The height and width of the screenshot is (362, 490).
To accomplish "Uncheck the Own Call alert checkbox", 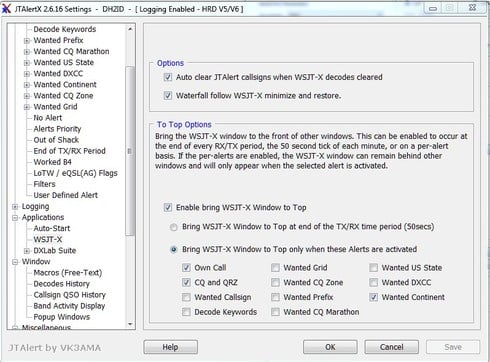I will coord(186,268).
